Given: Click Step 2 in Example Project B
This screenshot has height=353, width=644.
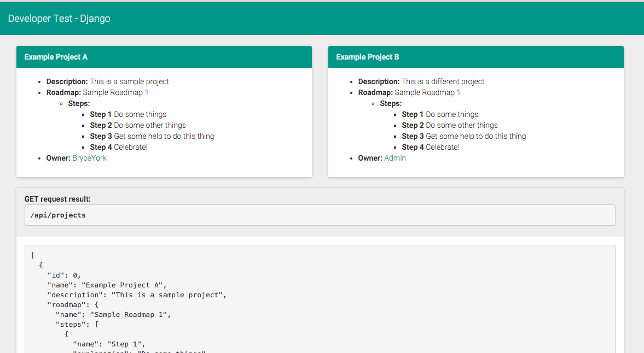Looking at the screenshot, I should (449, 126).
